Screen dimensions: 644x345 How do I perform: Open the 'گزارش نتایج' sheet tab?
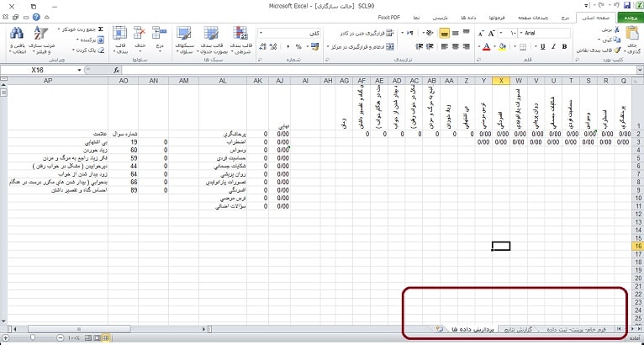point(522,328)
